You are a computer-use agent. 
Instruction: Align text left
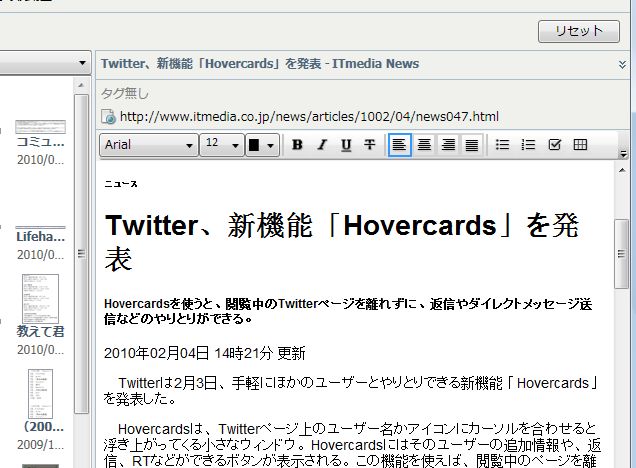(400, 145)
